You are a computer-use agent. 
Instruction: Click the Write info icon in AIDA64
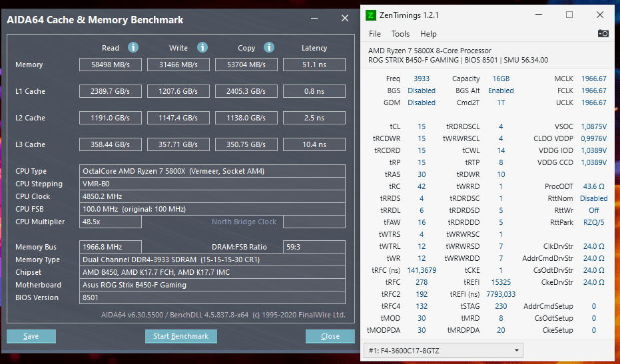(202, 47)
